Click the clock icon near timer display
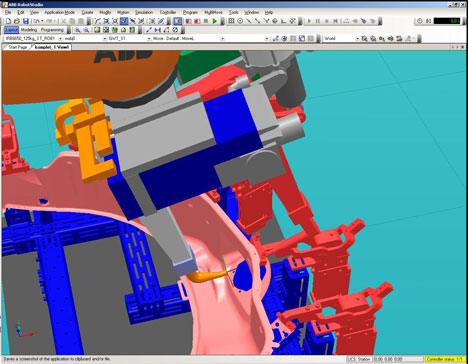 (420, 21)
